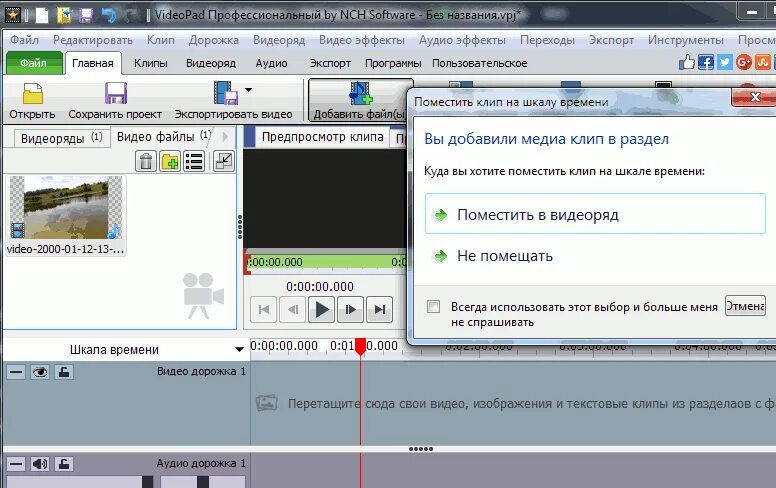
Task: Select the Предпросмотр клипа tab
Action: coord(322,137)
